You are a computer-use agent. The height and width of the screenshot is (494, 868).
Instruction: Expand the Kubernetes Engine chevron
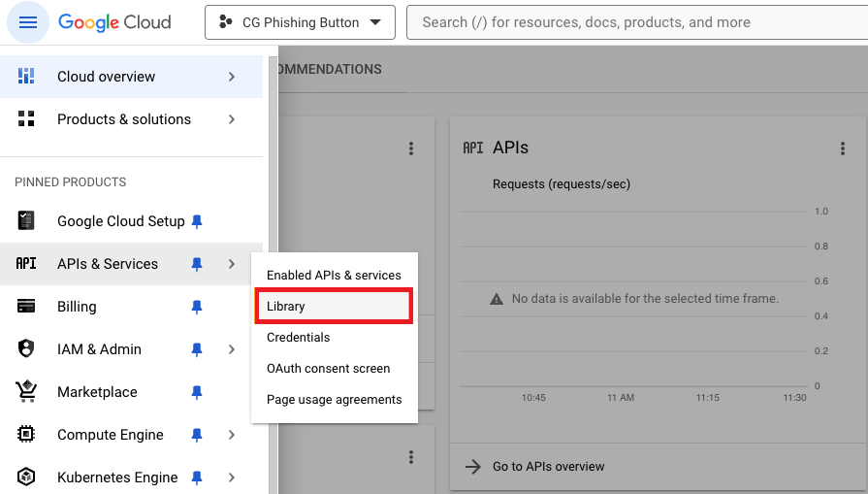[x=232, y=477]
